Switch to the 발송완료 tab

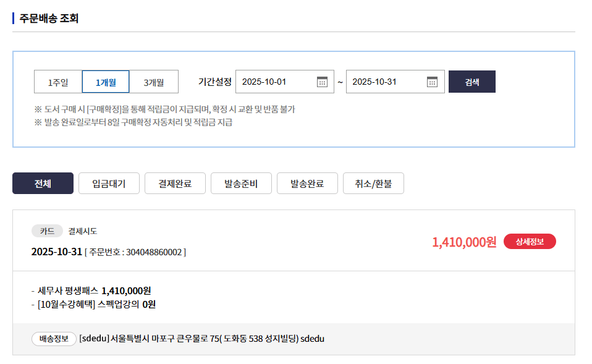pos(307,184)
